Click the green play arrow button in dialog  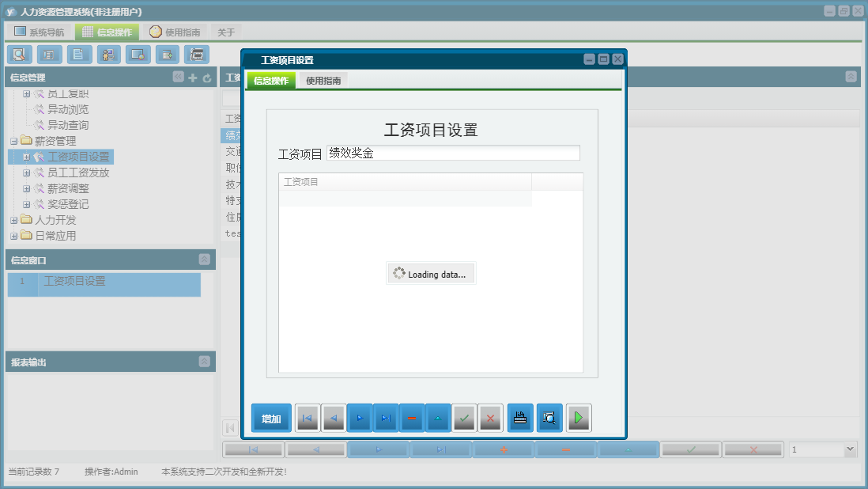click(579, 418)
